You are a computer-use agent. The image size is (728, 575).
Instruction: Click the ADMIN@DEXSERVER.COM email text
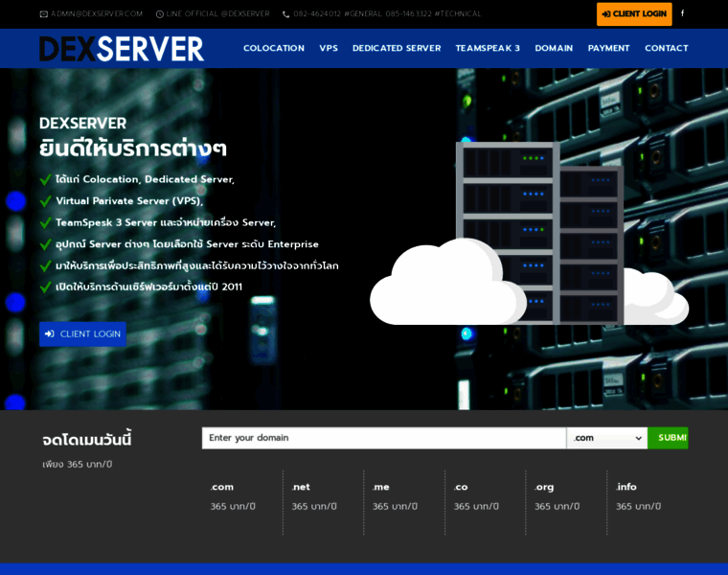click(97, 14)
